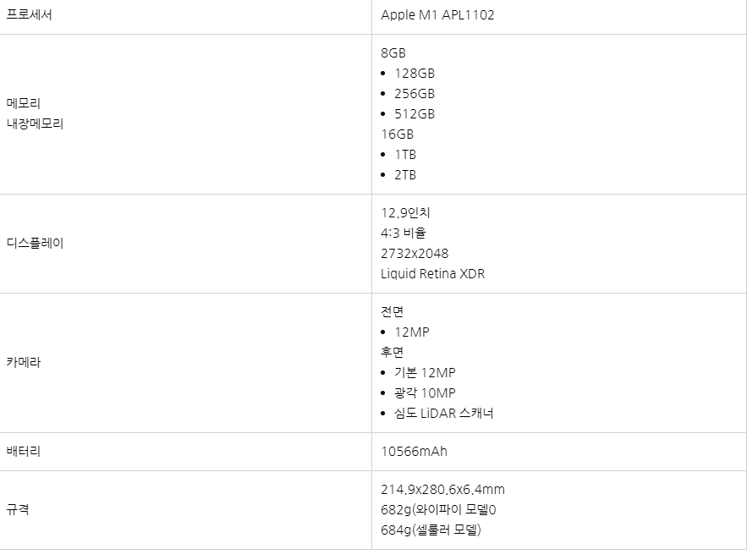Click the 16GB memory entry
Viewport: 747px width, 560px height.
click(x=397, y=135)
